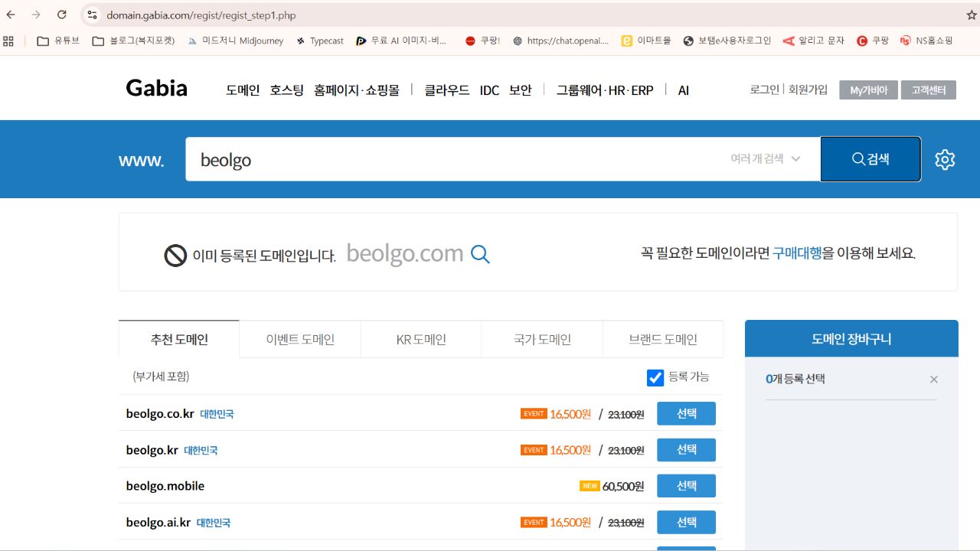Open the NS홈쇼핑 bookmark

[926, 41]
